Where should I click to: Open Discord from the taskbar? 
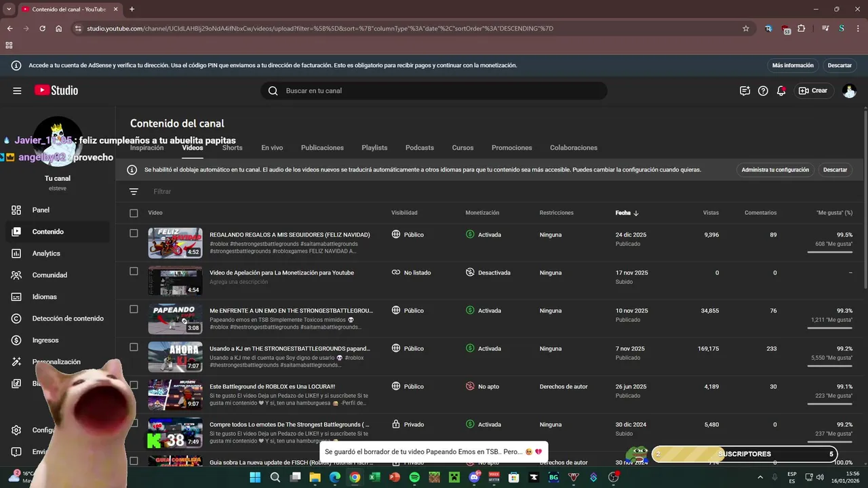[474, 477]
